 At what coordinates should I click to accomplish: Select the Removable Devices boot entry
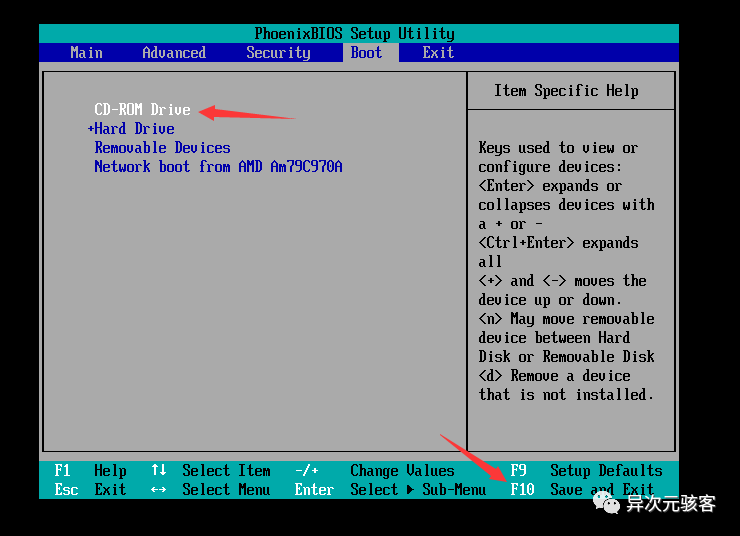pyautogui.click(x=162, y=147)
